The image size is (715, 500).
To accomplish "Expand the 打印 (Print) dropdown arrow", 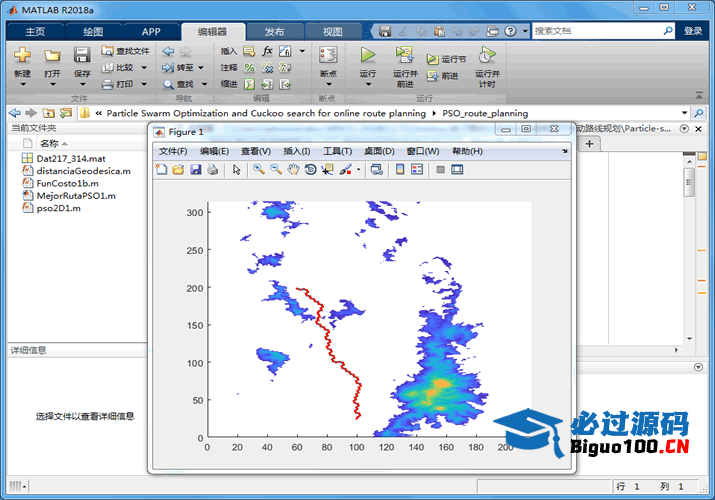I will point(144,85).
